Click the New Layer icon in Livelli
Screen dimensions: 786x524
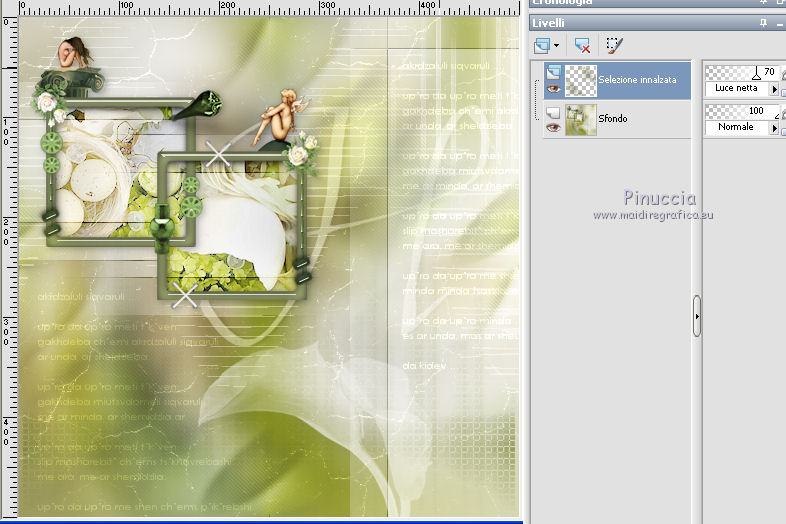pyautogui.click(x=542, y=46)
